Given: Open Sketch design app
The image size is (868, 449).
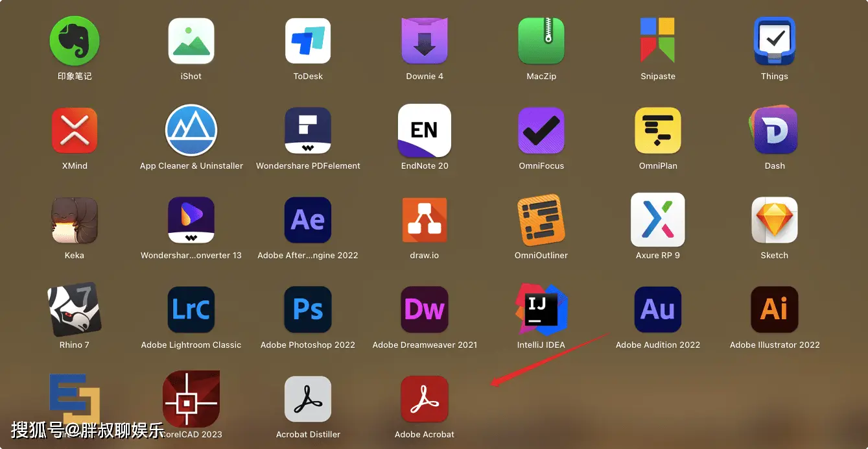Looking at the screenshot, I should tap(774, 219).
